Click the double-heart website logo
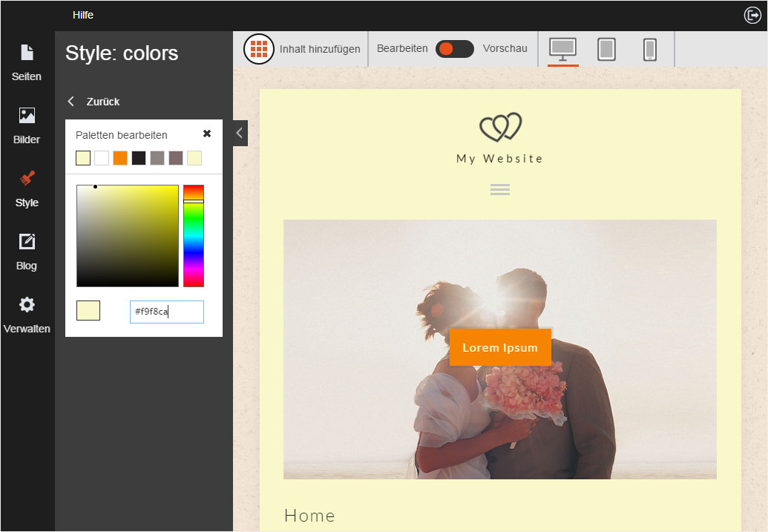The height and width of the screenshot is (532, 768). pyautogui.click(x=500, y=127)
